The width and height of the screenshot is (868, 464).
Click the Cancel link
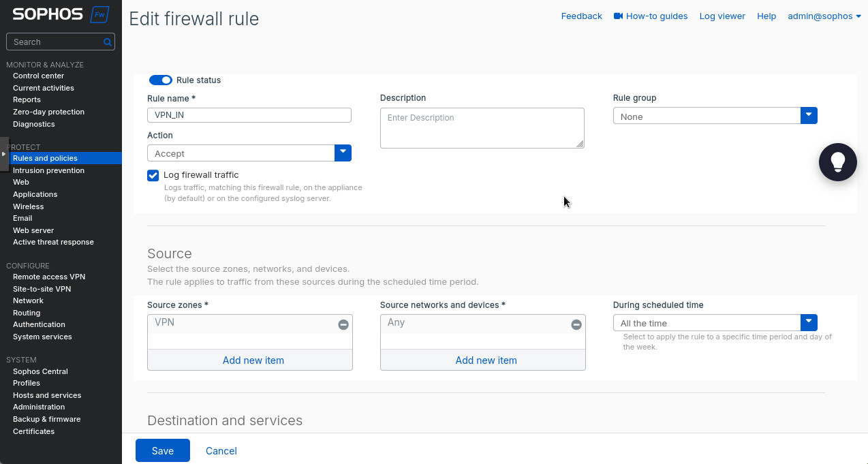[221, 450]
